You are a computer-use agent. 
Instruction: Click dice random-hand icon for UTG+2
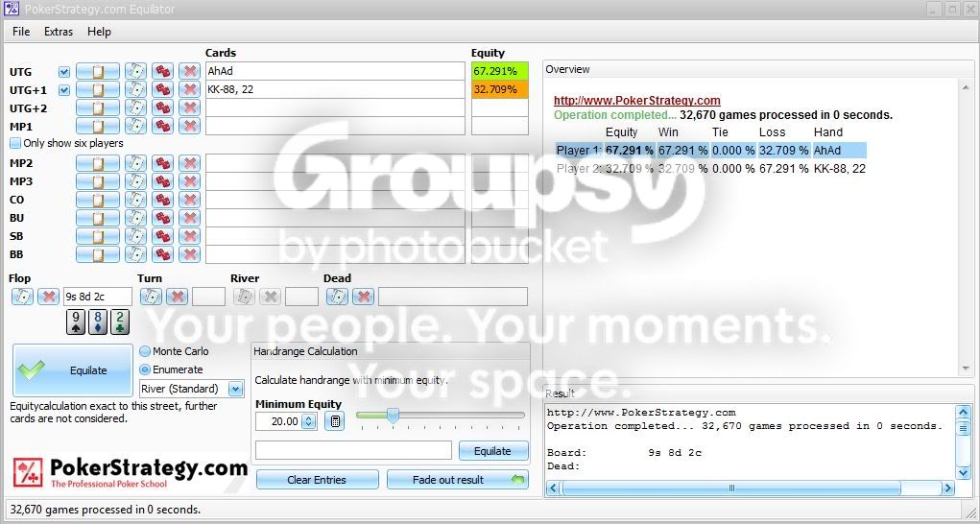click(x=162, y=108)
